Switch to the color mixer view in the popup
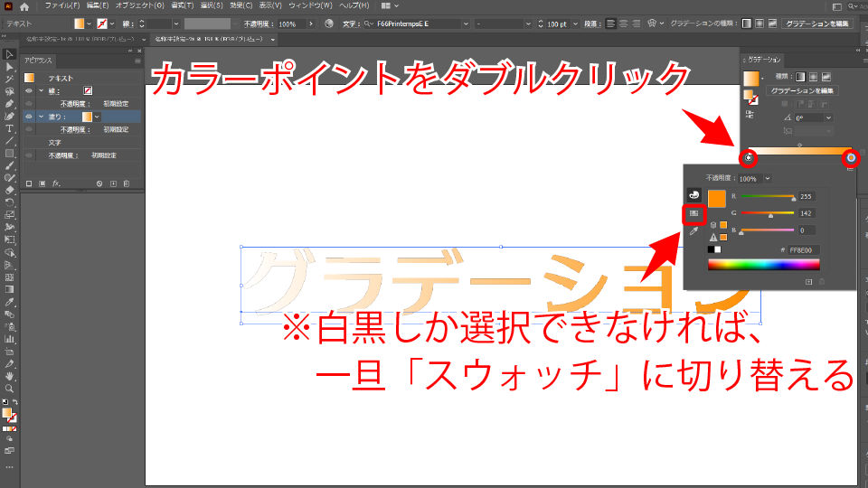This screenshot has height=488, width=868. [x=693, y=195]
